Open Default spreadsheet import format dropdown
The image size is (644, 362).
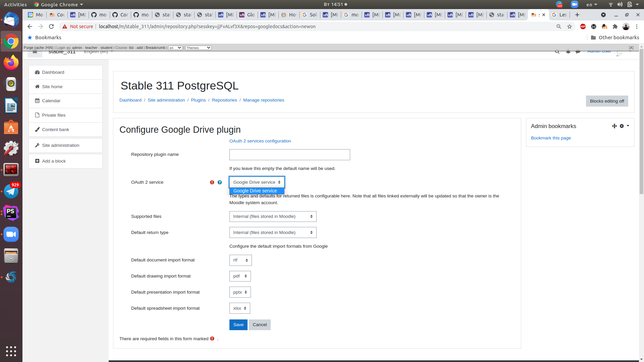point(239,308)
